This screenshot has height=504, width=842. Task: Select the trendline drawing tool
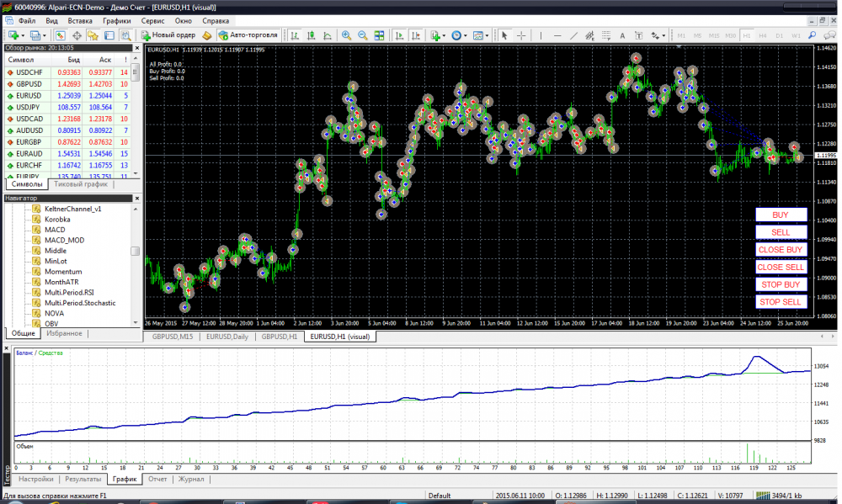[x=573, y=35]
